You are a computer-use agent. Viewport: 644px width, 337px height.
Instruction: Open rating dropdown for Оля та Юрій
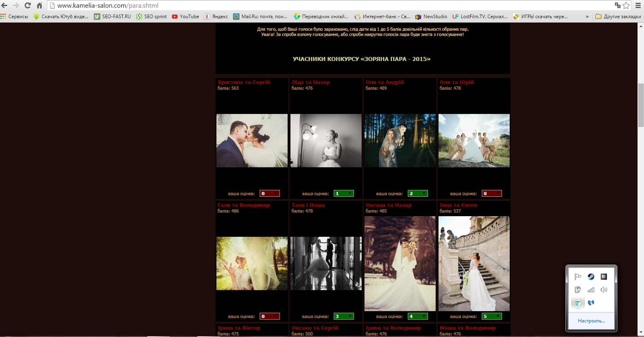tap(491, 194)
